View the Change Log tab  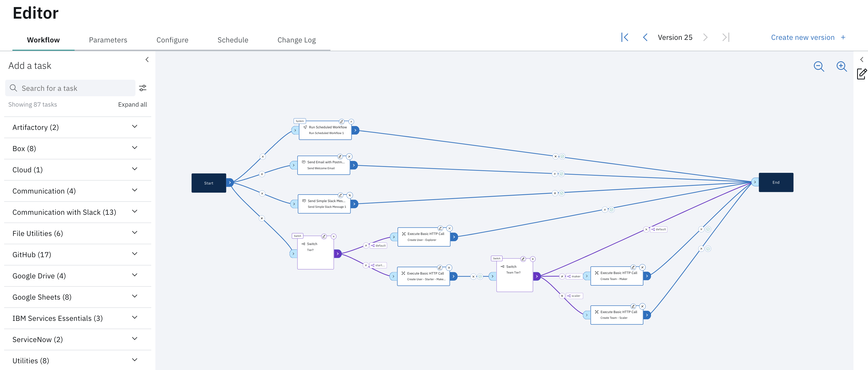click(296, 40)
